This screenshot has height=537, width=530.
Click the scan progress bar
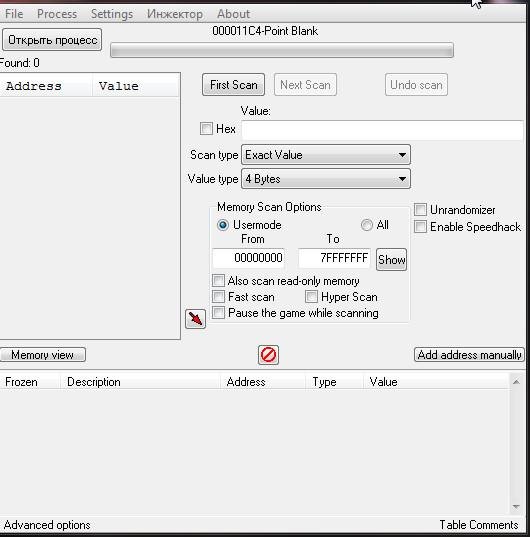tap(282, 50)
